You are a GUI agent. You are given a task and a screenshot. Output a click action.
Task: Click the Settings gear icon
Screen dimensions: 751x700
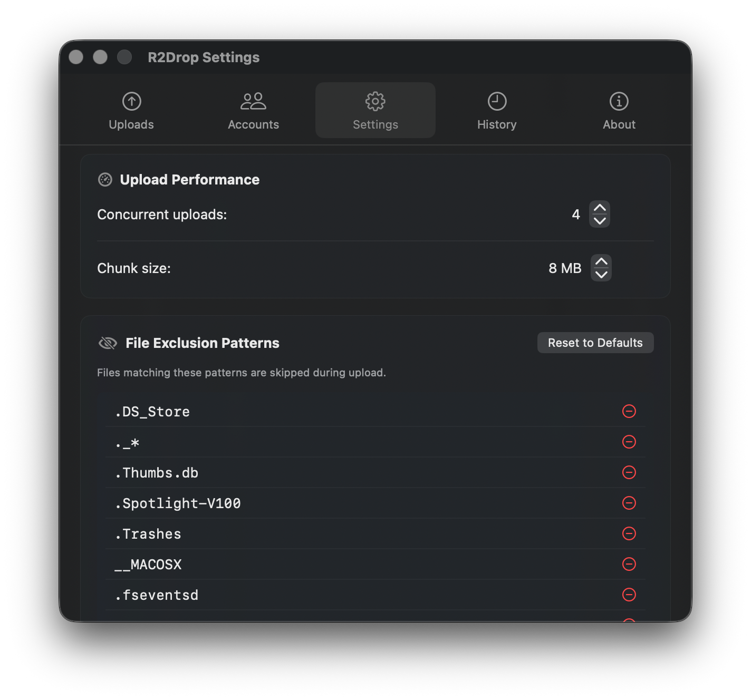375,101
